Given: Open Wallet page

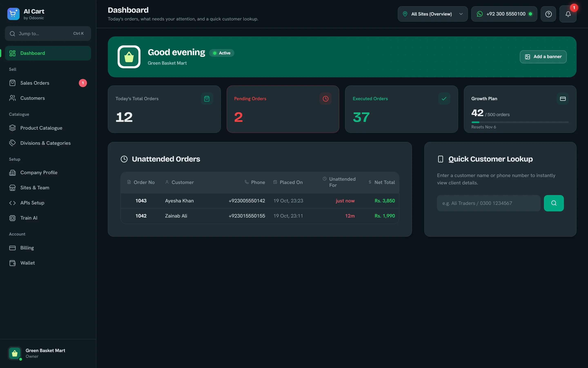Looking at the screenshot, I should pyautogui.click(x=48, y=263).
